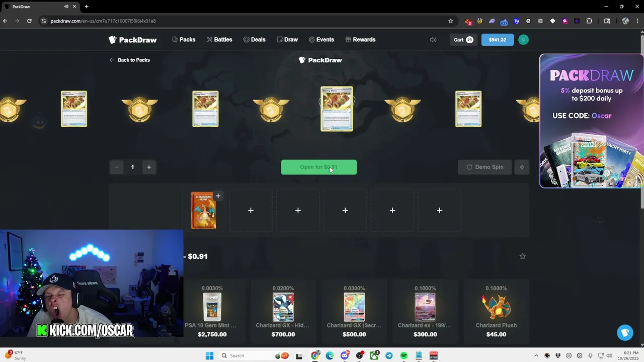The width and height of the screenshot is (644, 362).
Task: Click the address bar URL
Action: (x=103, y=21)
